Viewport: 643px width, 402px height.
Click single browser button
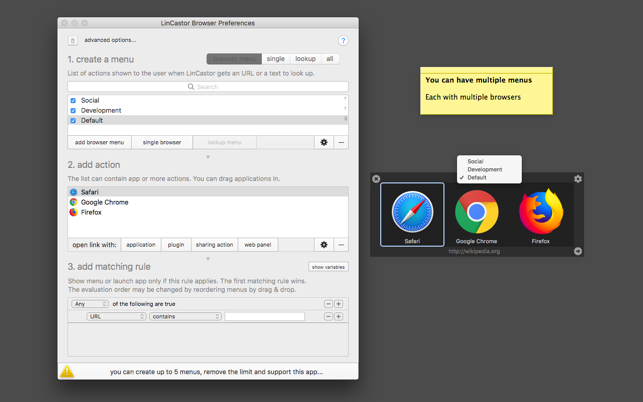tap(162, 142)
